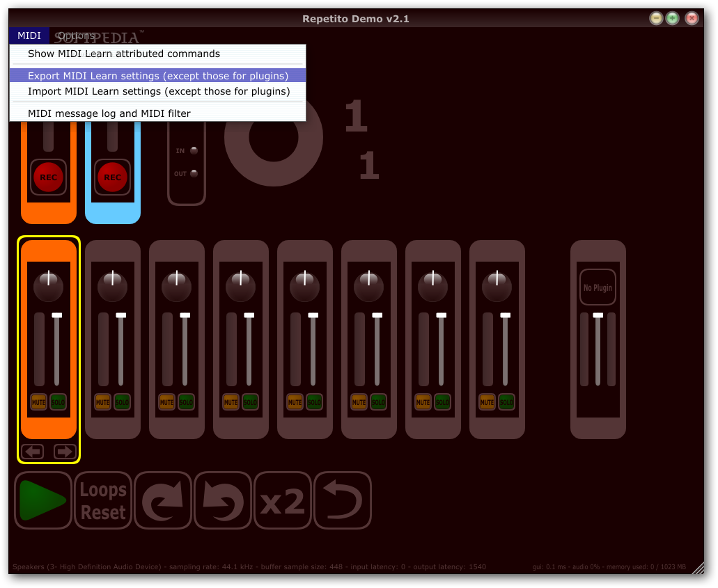Click the volume fader handle on second track

point(121,315)
